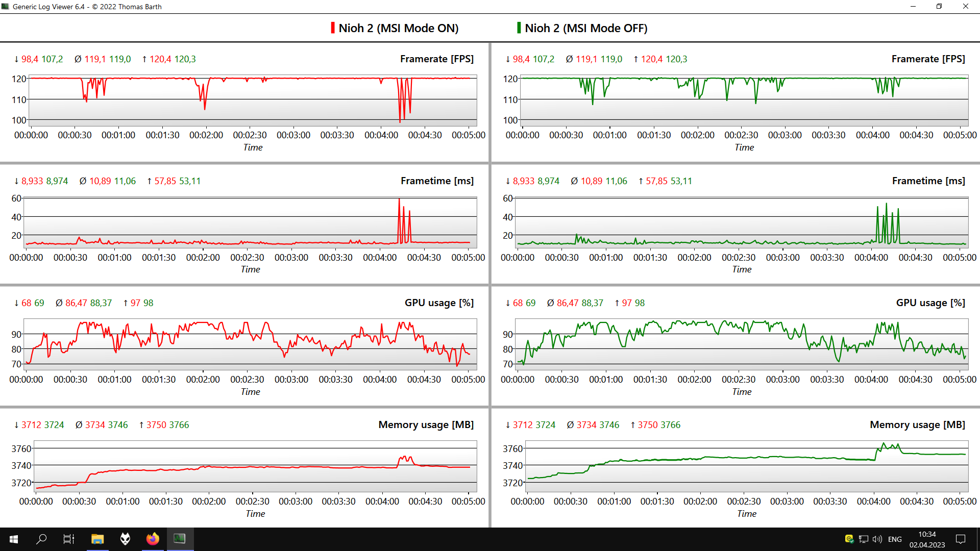
Task: Click the left Framerate [FPS] chart title
Action: tap(436, 59)
